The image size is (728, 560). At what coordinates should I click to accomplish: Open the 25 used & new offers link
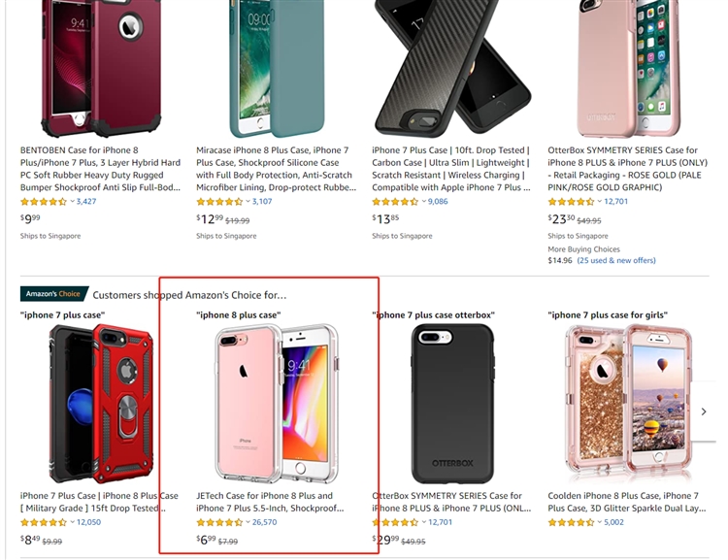(x=616, y=260)
